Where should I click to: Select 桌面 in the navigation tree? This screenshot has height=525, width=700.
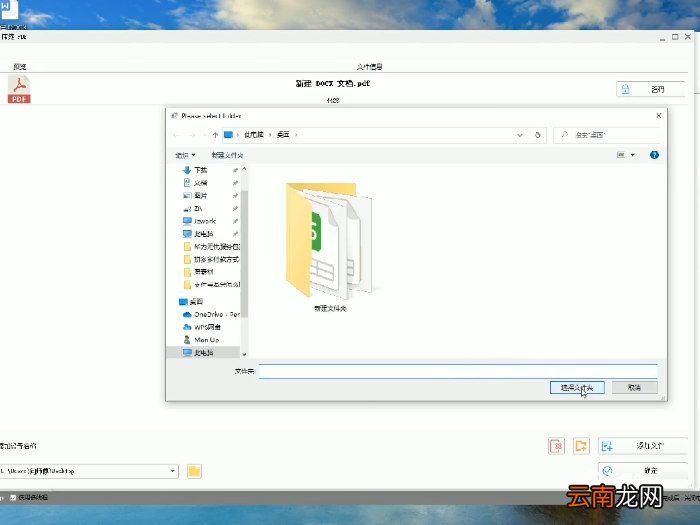[x=196, y=302]
